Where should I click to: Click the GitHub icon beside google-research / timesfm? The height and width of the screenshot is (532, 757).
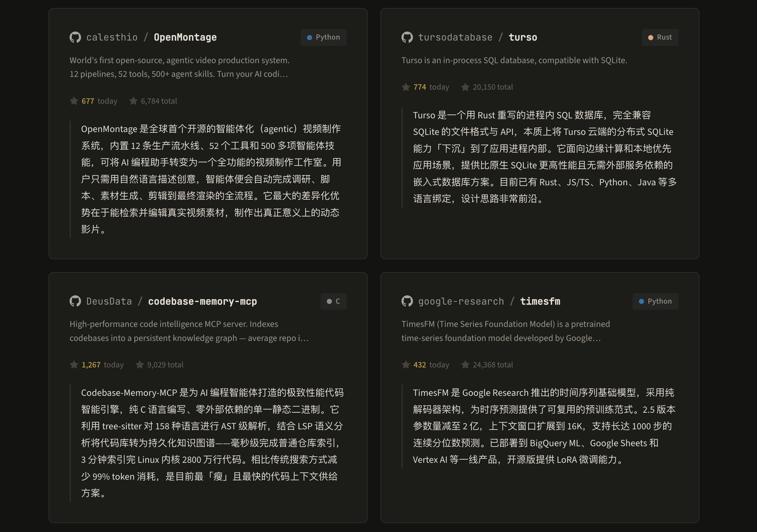point(407,301)
